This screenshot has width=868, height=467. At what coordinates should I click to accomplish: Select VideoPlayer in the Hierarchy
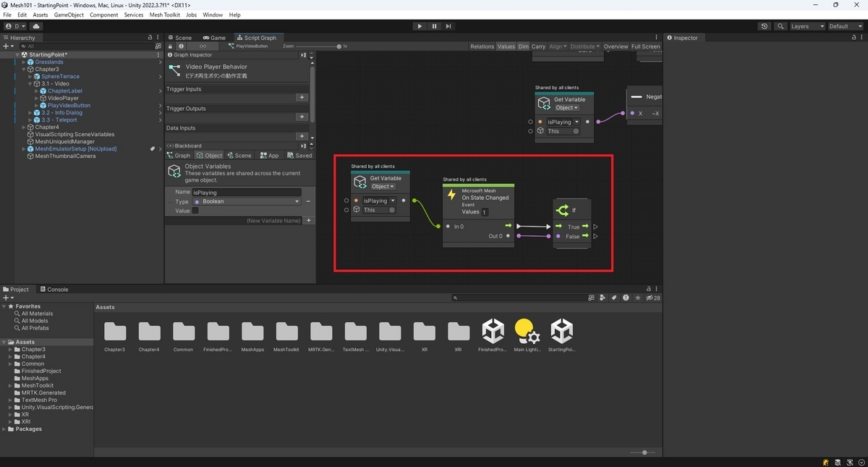(63, 98)
